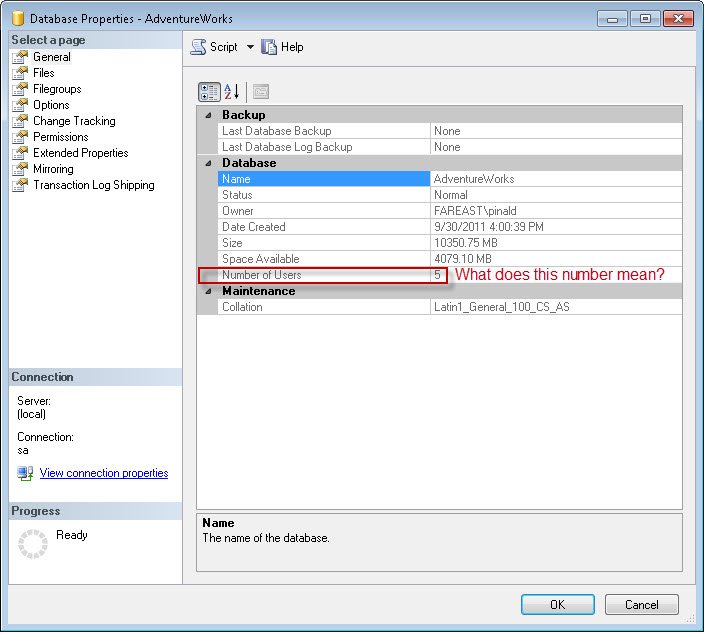This screenshot has height=632, width=704.
Task: Click the 9/30/2011 4:00:39 PM value
Action: (x=488, y=227)
